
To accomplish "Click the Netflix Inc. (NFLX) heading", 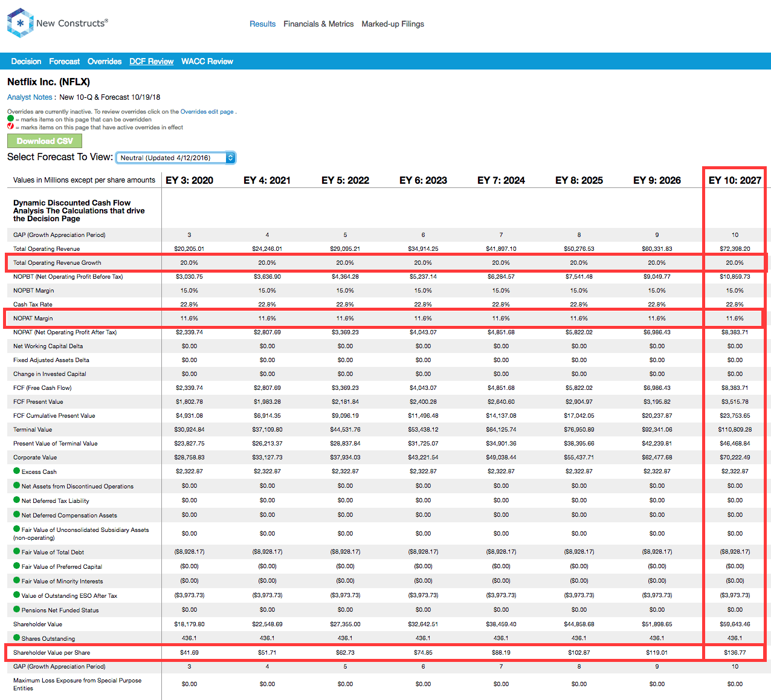I will 48,82.
